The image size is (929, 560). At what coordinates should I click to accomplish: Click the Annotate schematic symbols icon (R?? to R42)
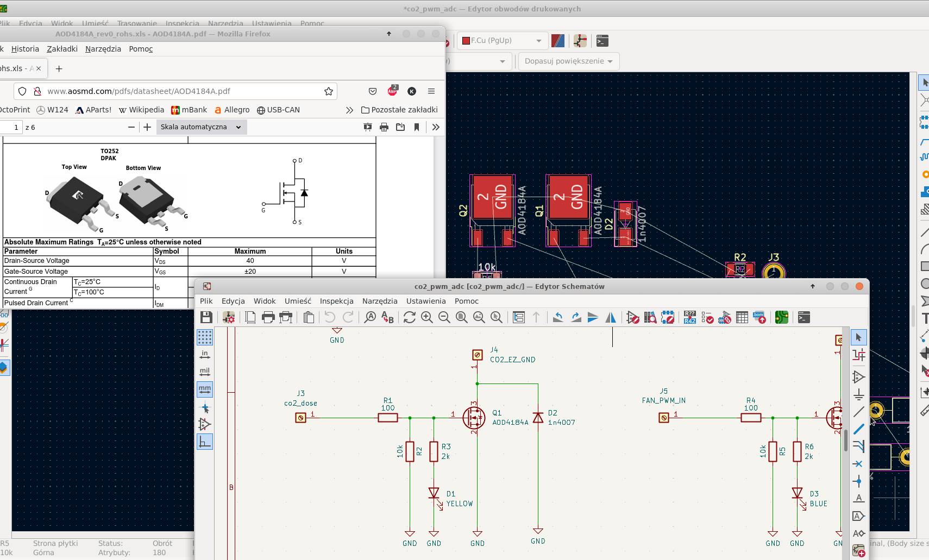689,317
